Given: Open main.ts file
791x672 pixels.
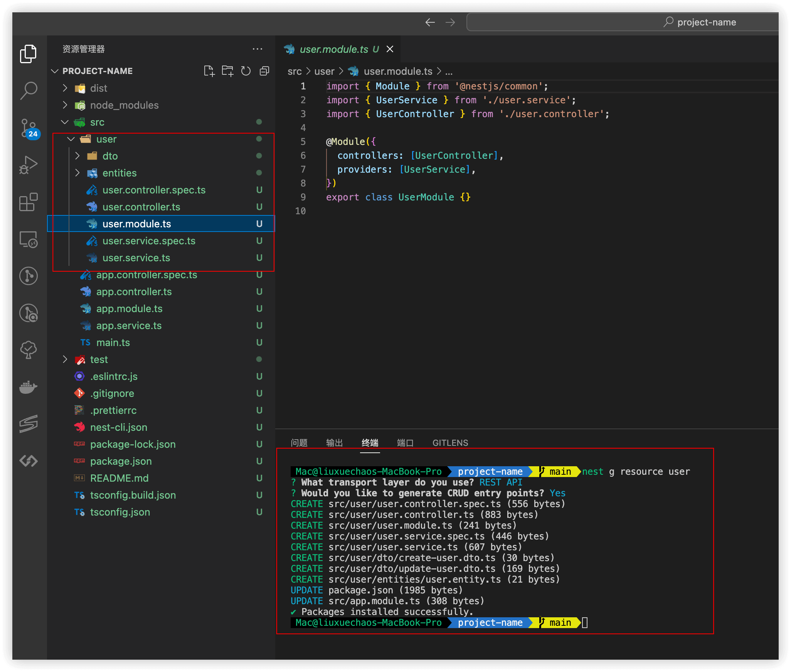Looking at the screenshot, I should pyautogui.click(x=161, y=343).
